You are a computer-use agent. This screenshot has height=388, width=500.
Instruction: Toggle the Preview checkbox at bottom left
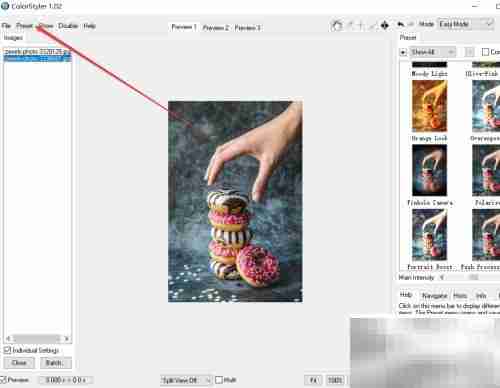tap(3, 380)
